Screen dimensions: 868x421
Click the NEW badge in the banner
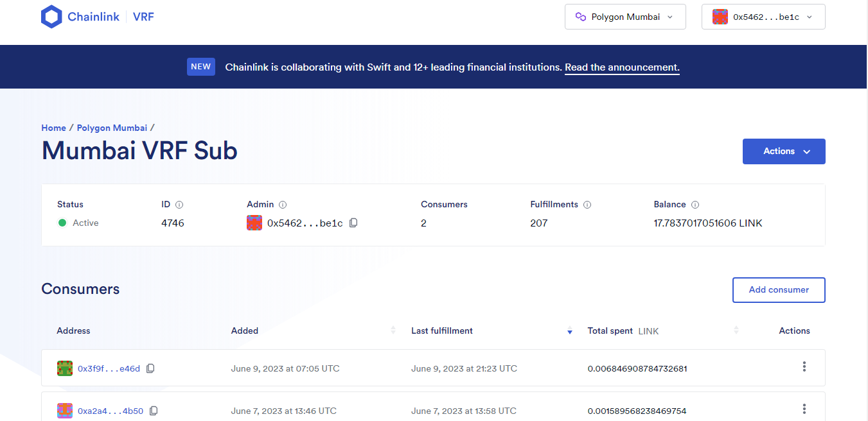tap(201, 67)
